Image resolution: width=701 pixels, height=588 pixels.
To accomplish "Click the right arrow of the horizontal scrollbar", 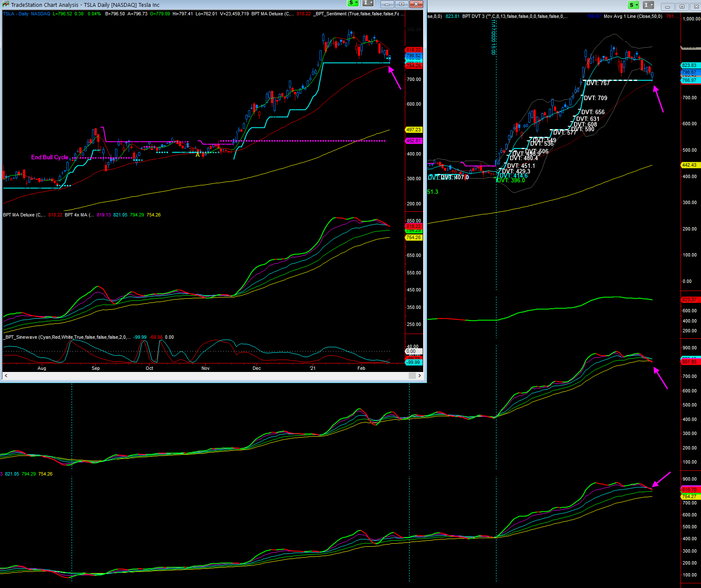I will pos(420,375).
